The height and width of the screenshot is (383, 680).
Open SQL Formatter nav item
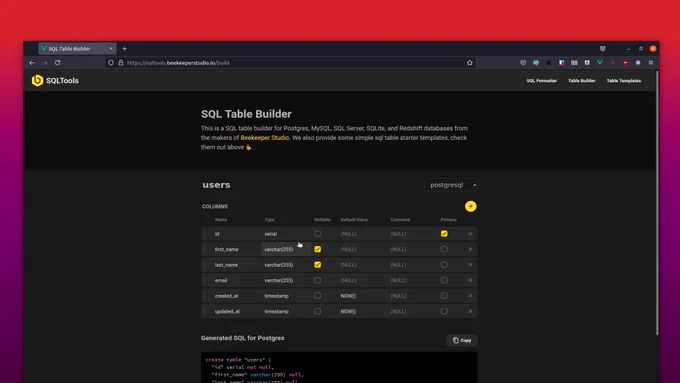pyautogui.click(x=542, y=81)
